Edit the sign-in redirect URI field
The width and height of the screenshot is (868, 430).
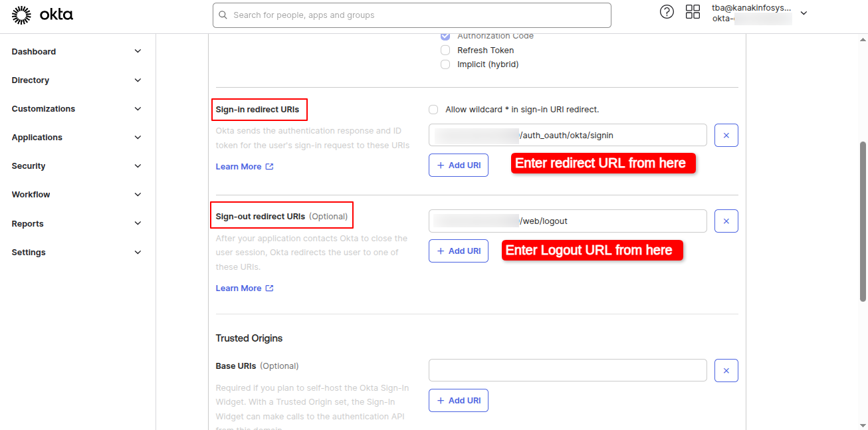568,135
